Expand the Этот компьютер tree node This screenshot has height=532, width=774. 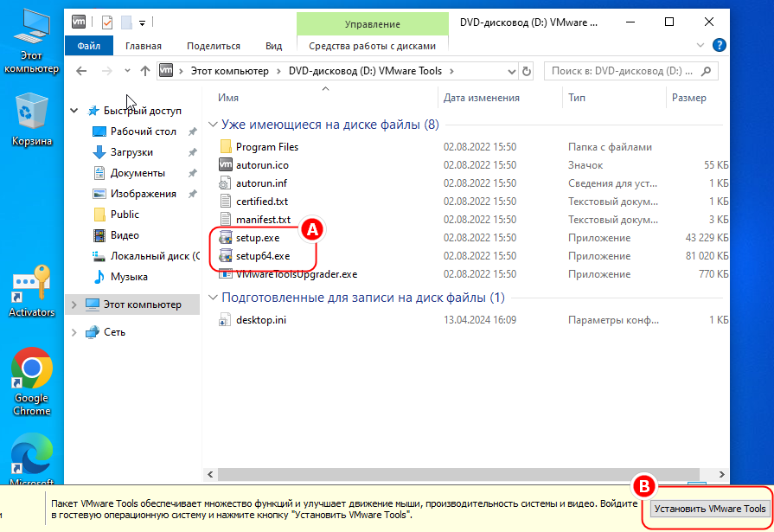tap(74, 304)
